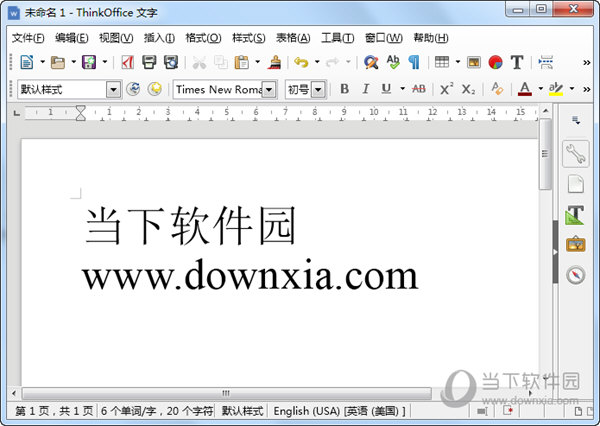Click the English (USA) language status

(x=339, y=411)
